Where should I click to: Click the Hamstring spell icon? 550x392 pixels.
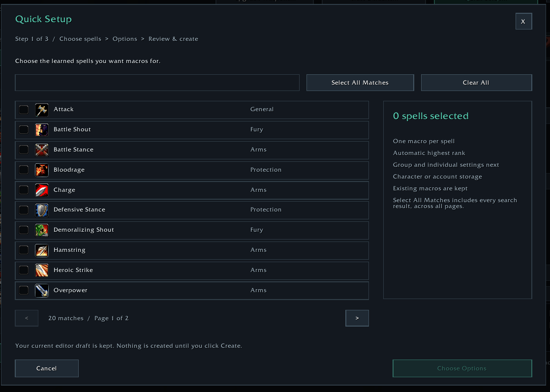[42, 250]
